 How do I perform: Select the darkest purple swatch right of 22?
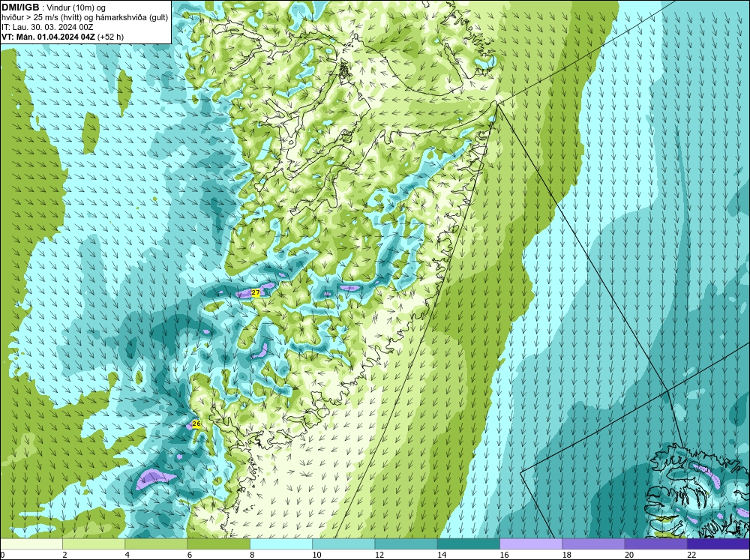[718, 544]
